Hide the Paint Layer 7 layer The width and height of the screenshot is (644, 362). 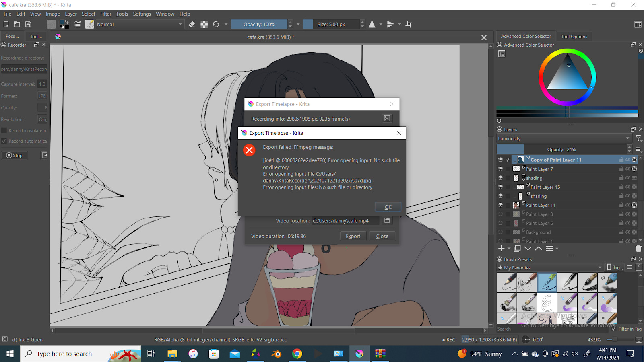point(500,169)
